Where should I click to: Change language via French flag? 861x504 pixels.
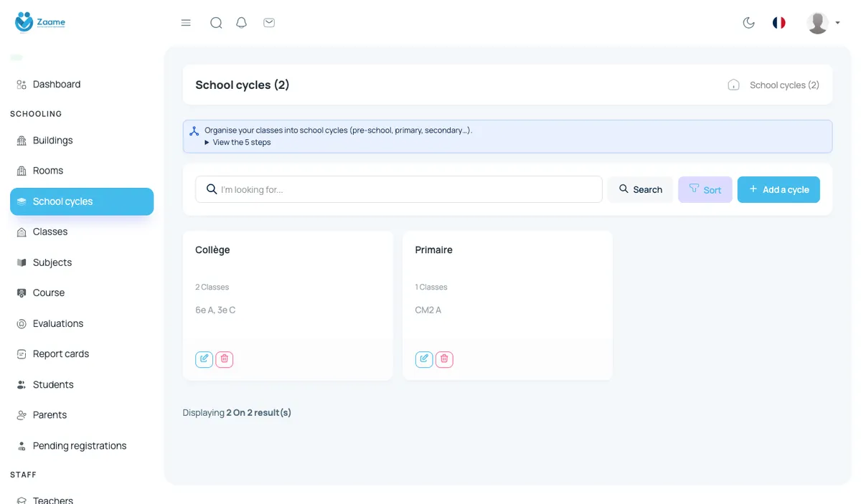(x=779, y=23)
